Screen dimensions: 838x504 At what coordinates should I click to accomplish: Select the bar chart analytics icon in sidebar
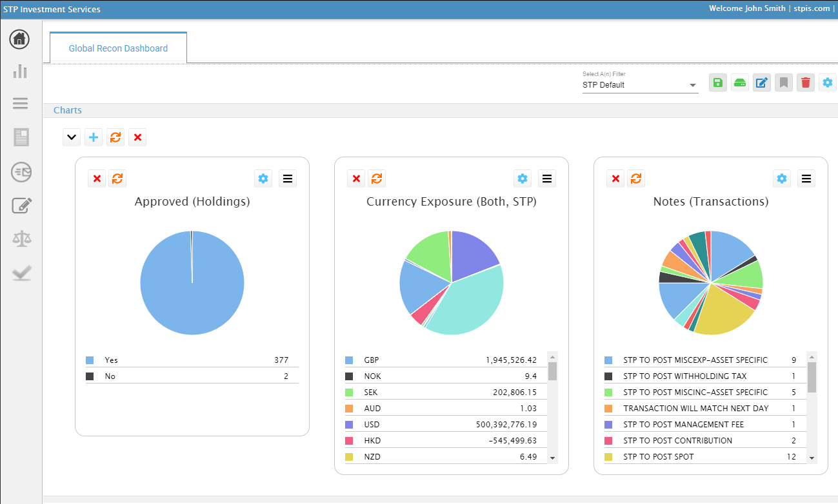(19, 72)
